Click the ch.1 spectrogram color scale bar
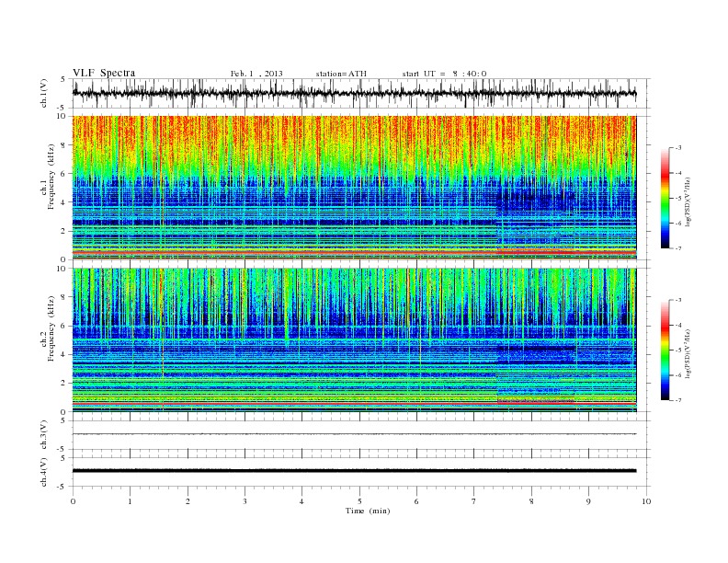This screenshot has height=563, width=728. point(665,199)
